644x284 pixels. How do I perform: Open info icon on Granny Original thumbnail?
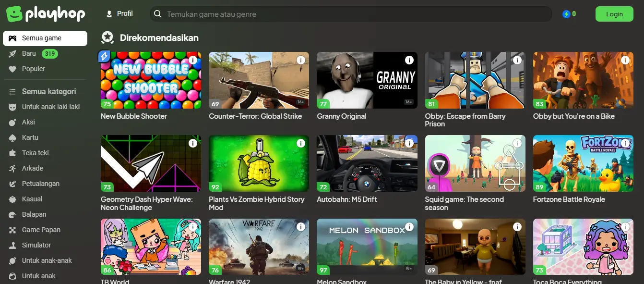[409, 60]
